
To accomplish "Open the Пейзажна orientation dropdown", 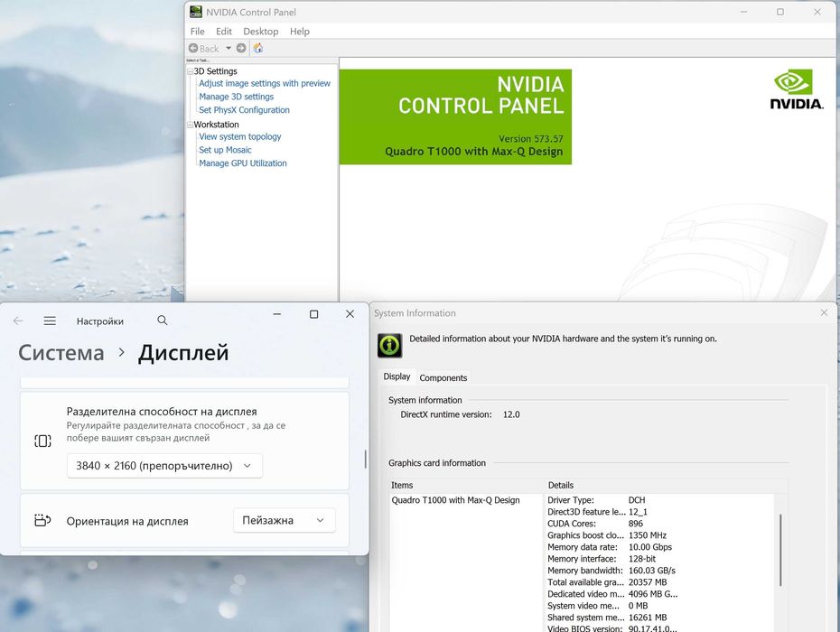I will pos(284,521).
